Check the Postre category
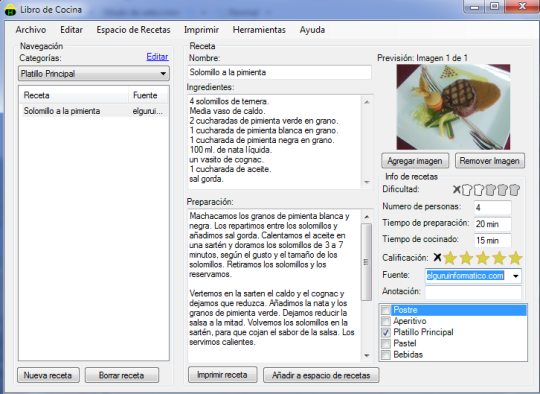Viewport: 540px width, 394px height. click(386, 310)
